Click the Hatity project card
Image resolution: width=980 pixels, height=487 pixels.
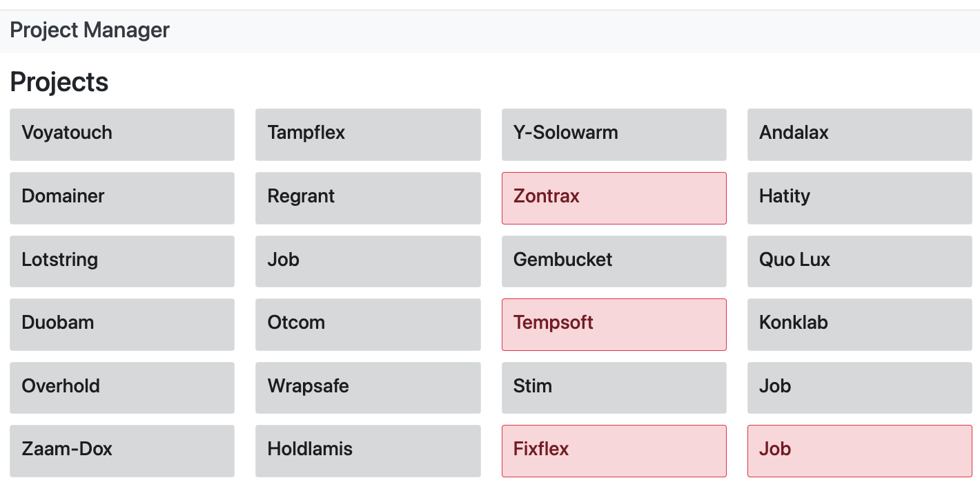859,198
